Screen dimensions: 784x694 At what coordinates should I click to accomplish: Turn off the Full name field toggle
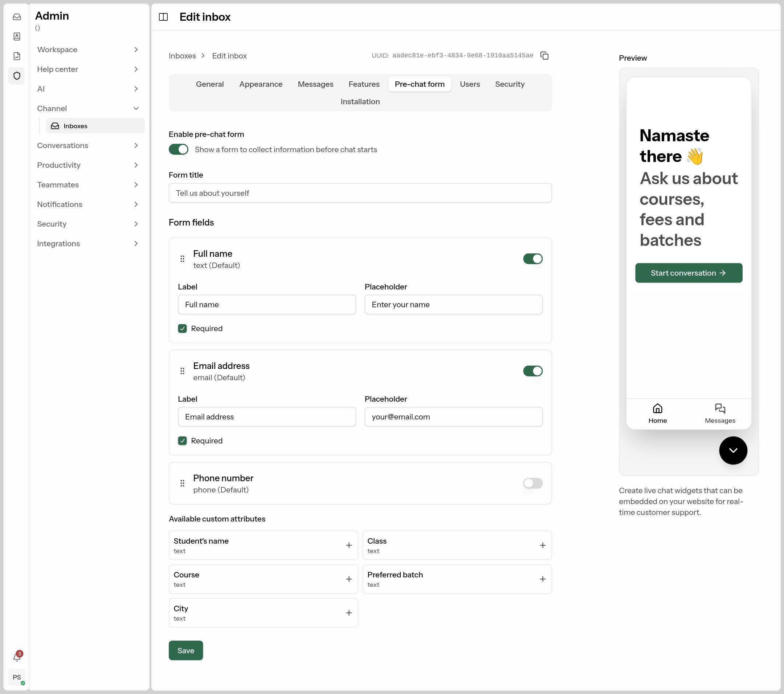pyautogui.click(x=533, y=259)
